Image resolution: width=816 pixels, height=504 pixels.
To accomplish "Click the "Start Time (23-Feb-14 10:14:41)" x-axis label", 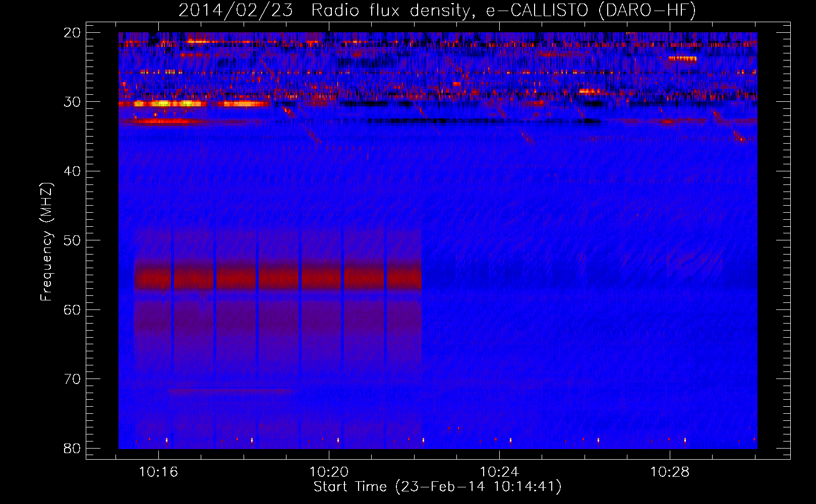I will 437,487.
